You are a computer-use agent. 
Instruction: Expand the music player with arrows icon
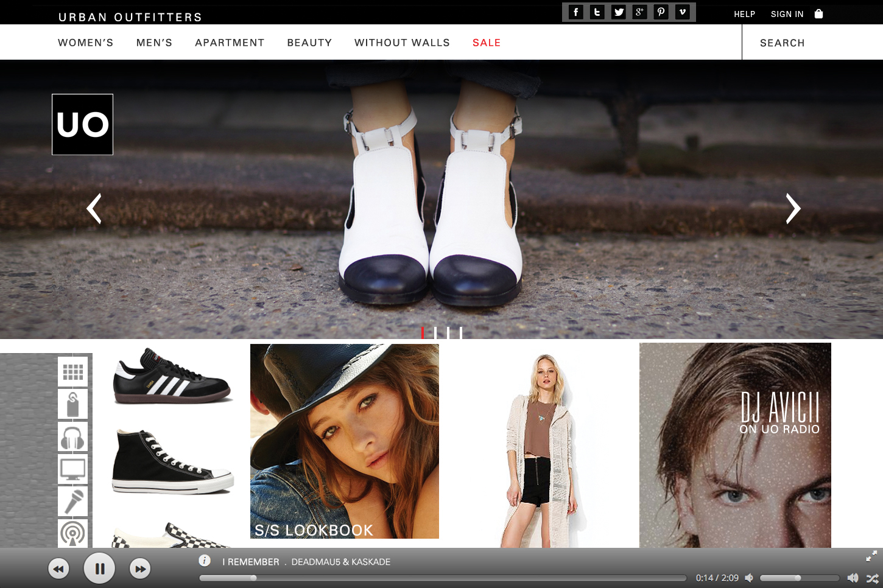click(871, 556)
